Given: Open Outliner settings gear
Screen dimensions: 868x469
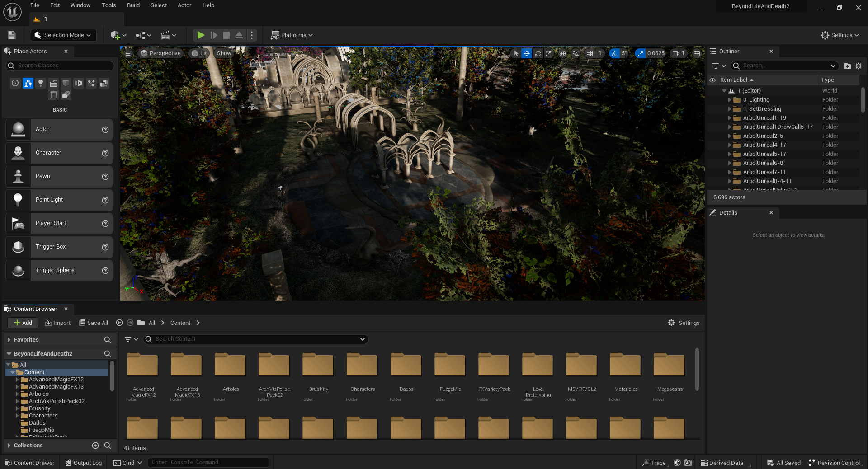Looking at the screenshot, I should [859, 66].
